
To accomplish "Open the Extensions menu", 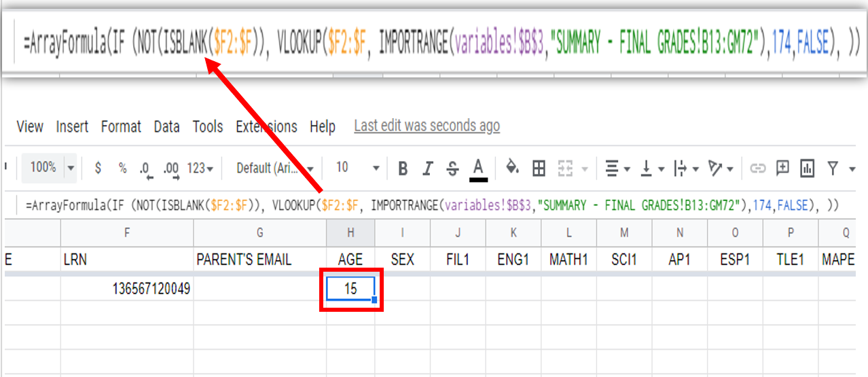I will tap(266, 126).
